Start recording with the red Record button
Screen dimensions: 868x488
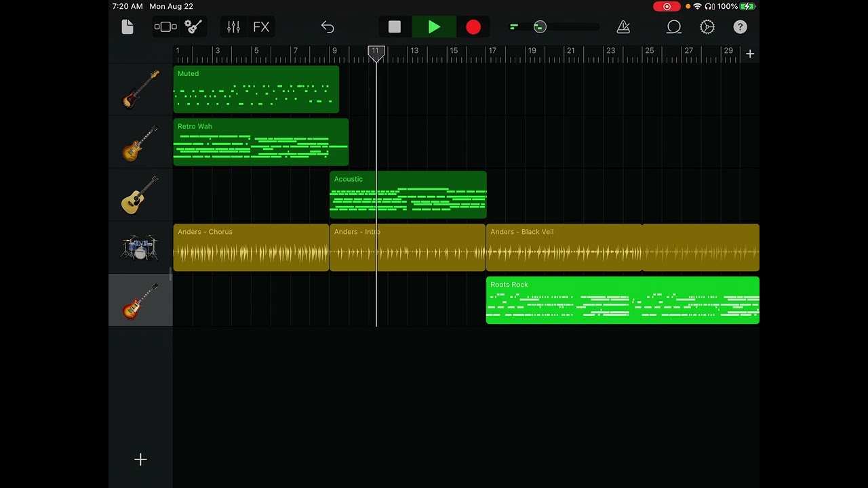tap(473, 27)
